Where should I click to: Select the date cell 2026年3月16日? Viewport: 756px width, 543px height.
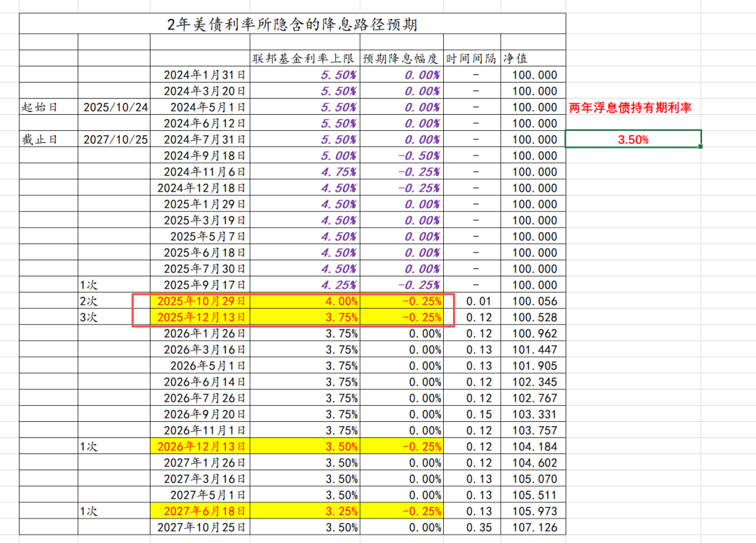click(199, 349)
